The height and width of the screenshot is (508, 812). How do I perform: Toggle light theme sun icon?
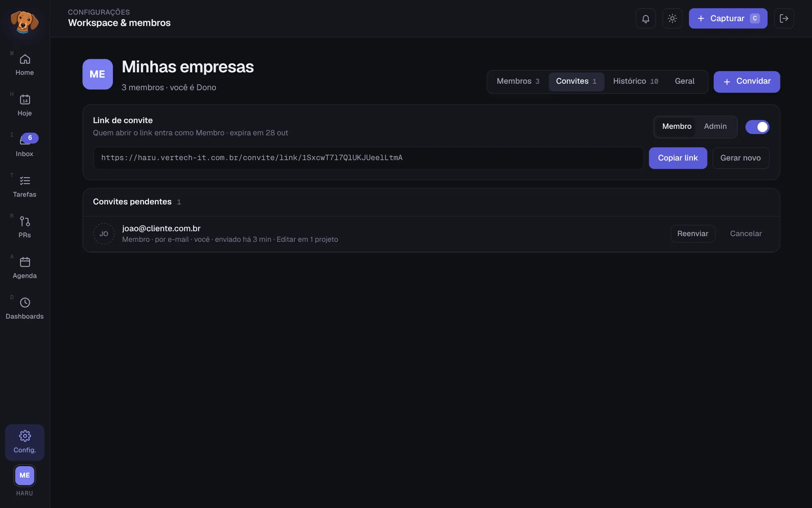coord(672,19)
